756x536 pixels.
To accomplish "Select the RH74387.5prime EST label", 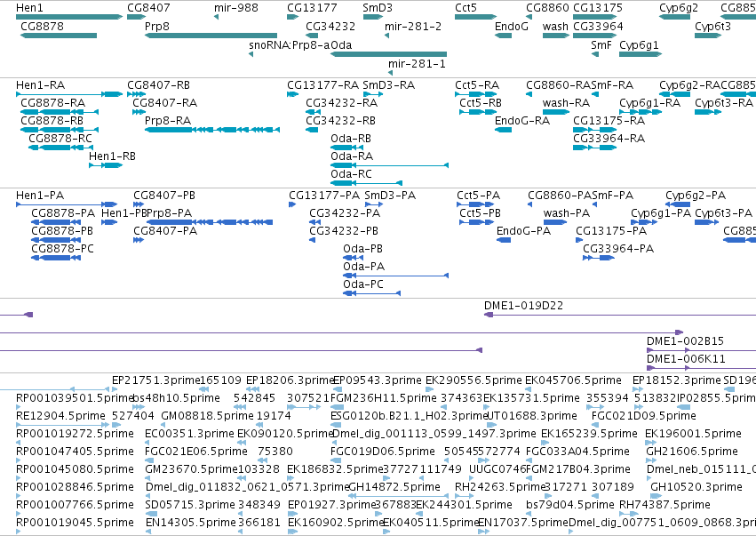I will click(x=664, y=505).
